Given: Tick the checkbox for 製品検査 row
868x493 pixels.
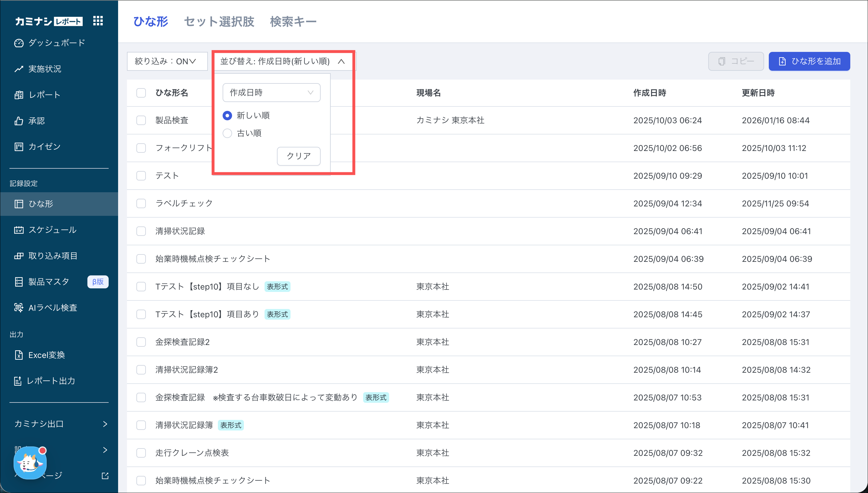Looking at the screenshot, I should (x=141, y=121).
